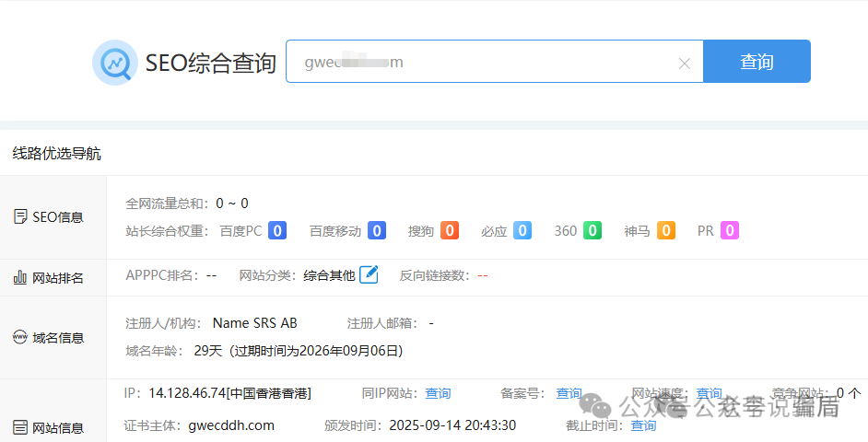Click the 神马 yellow weight badge
The height and width of the screenshot is (442, 868).
pyautogui.click(x=666, y=230)
